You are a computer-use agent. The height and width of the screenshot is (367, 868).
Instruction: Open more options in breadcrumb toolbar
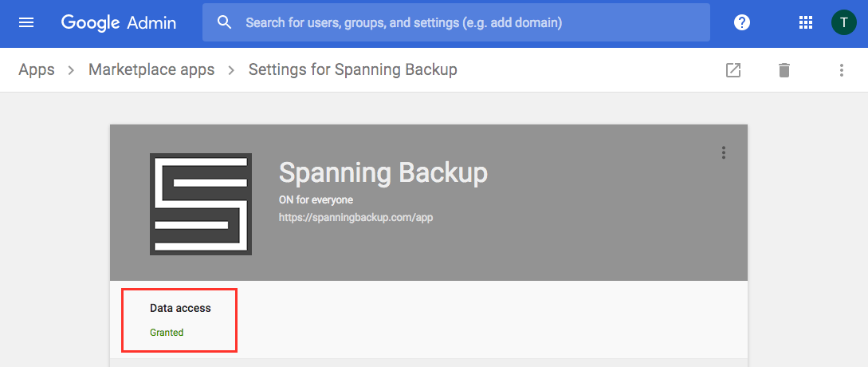[x=842, y=70]
